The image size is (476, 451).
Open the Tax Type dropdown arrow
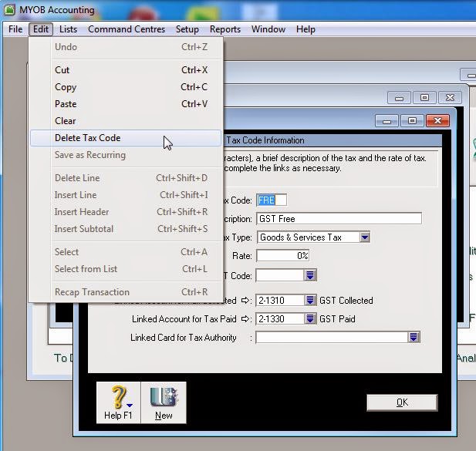coord(365,237)
